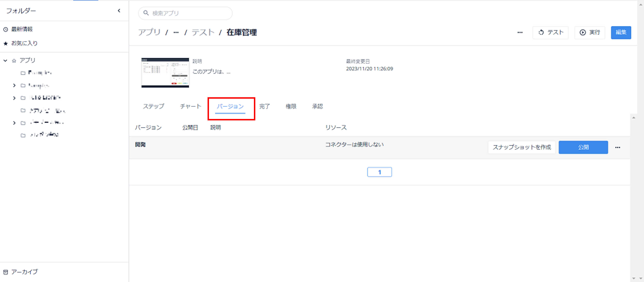Viewport: 644px width, 282px height.
Task: Open 最新情報 in the sidebar
Action: coord(22,29)
